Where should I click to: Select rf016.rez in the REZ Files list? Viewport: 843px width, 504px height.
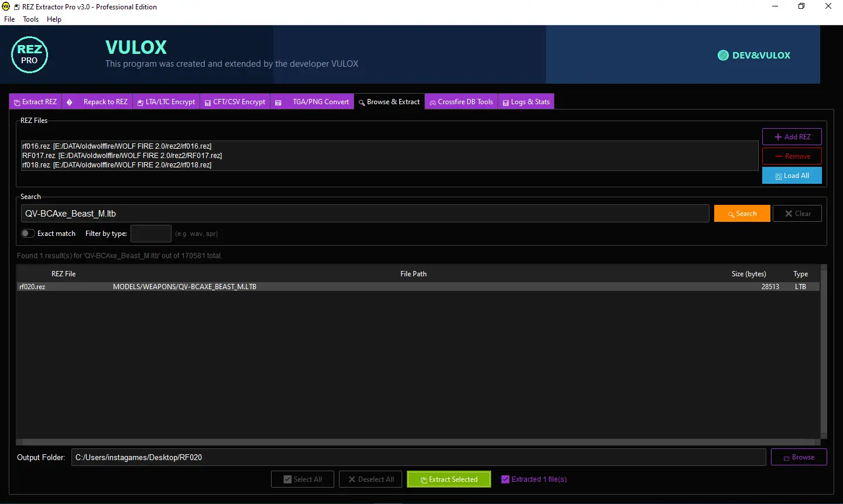click(x=389, y=146)
